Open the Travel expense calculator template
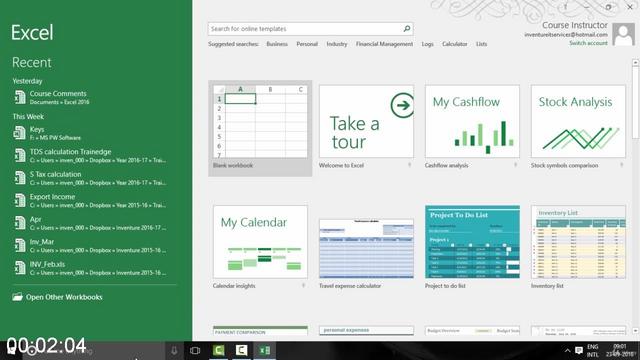The height and width of the screenshot is (360, 640). click(366, 249)
